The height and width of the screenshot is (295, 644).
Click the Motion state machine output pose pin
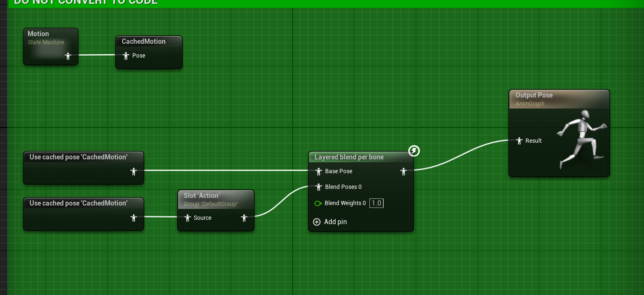pyautogui.click(x=68, y=56)
